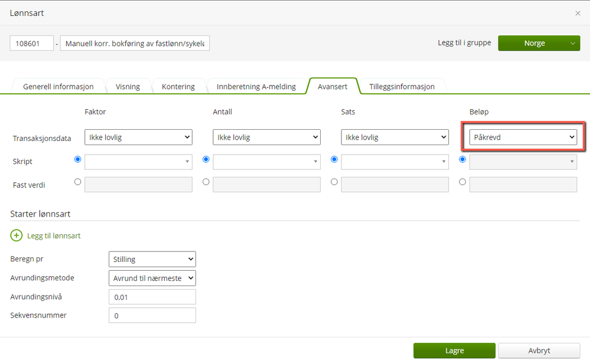Select the Fast verdi radio button under Sats
The width and height of the screenshot is (590, 364).
(334, 182)
